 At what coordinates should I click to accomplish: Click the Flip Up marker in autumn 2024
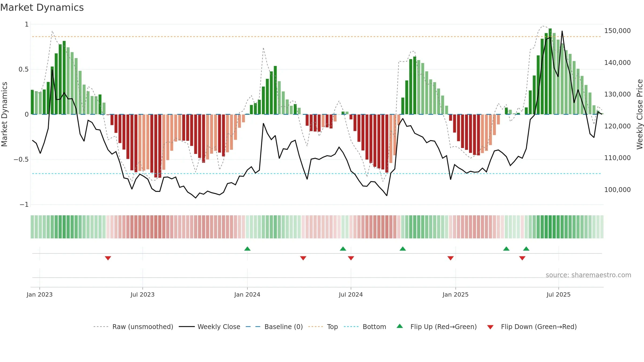coord(403,249)
